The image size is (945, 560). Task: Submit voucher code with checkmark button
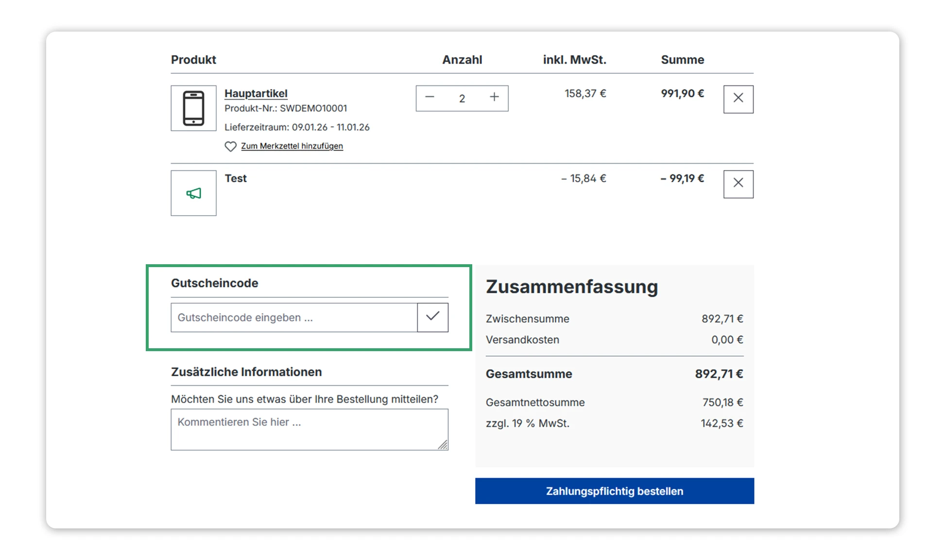432,318
